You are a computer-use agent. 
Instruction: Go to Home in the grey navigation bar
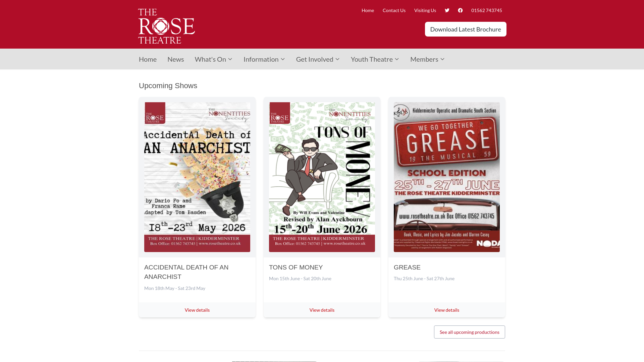[148, 59]
